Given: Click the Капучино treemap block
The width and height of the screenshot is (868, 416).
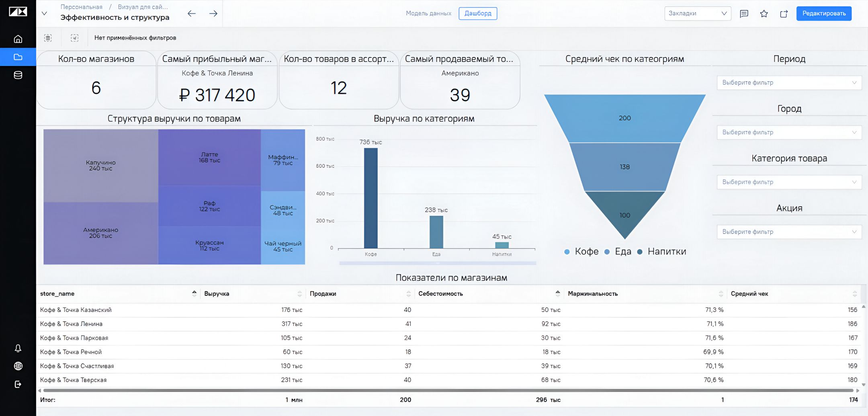Looking at the screenshot, I should coord(101,166).
